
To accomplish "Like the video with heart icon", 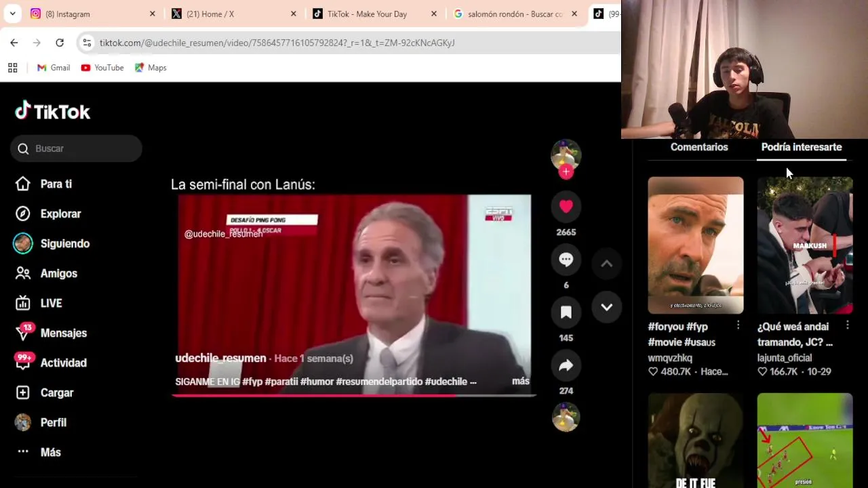I will point(566,206).
